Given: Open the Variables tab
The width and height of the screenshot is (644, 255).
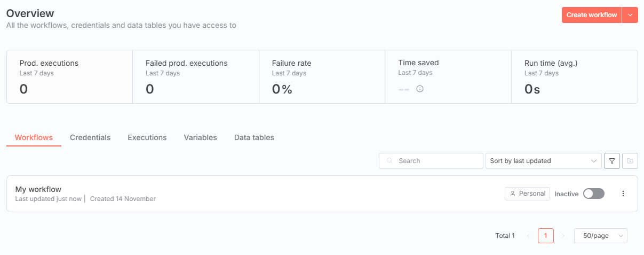Looking at the screenshot, I should (200, 137).
